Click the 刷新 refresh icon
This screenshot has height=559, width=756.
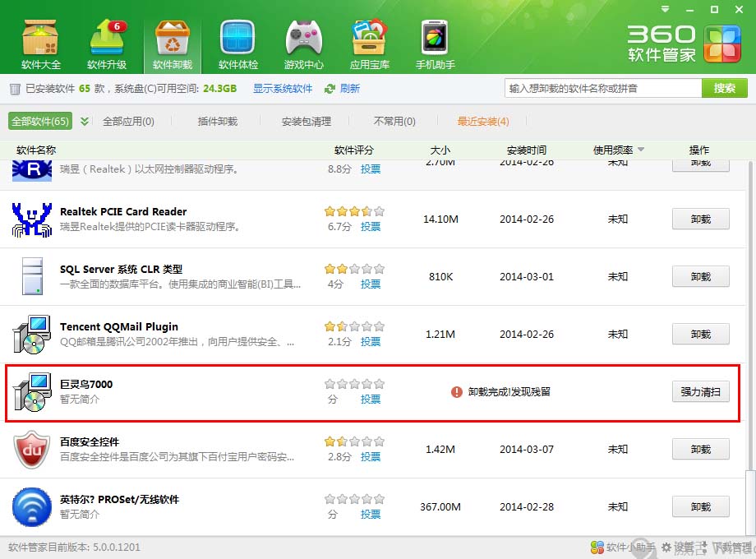[330, 89]
